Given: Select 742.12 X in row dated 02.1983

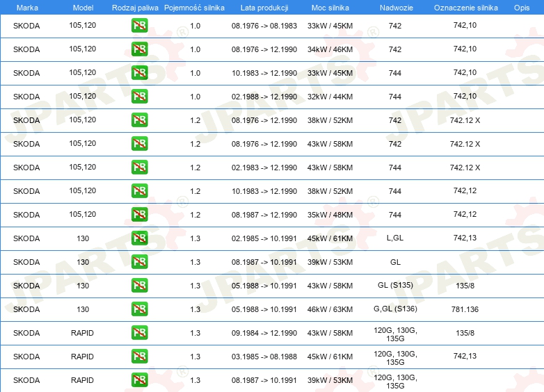Looking at the screenshot, I should click(465, 168).
